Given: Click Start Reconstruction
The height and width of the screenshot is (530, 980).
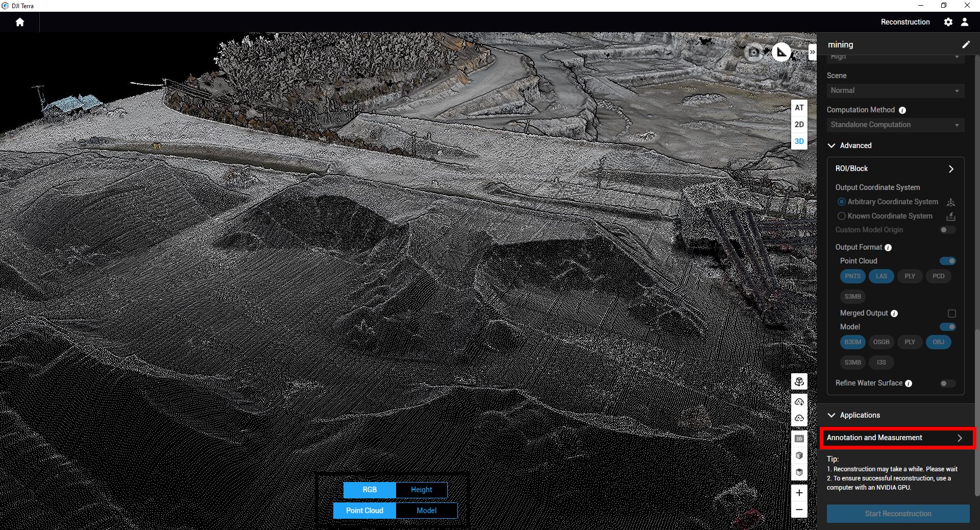Looking at the screenshot, I should tap(897, 514).
